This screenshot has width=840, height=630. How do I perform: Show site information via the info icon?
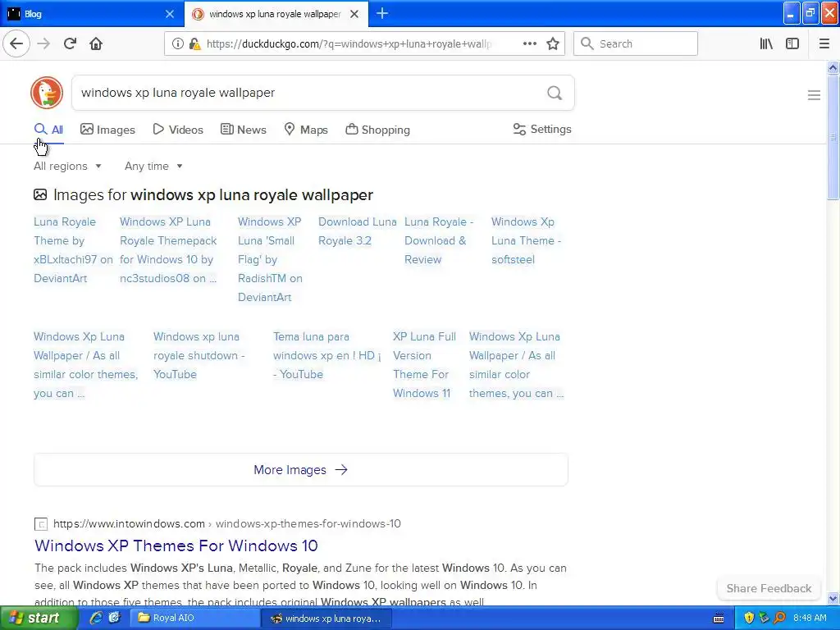177,44
